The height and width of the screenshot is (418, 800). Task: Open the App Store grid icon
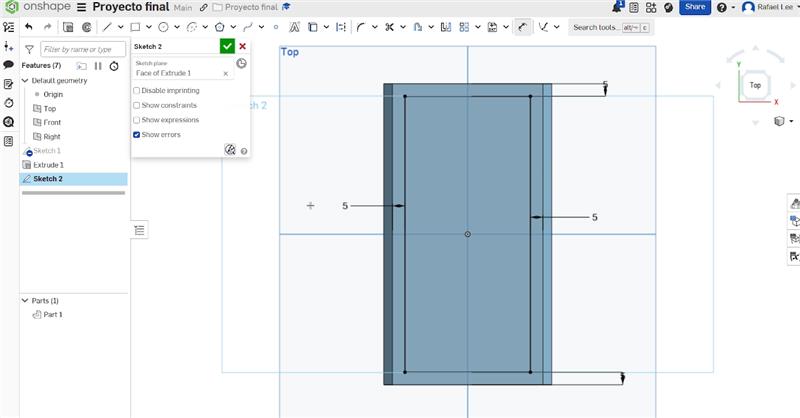651,7
